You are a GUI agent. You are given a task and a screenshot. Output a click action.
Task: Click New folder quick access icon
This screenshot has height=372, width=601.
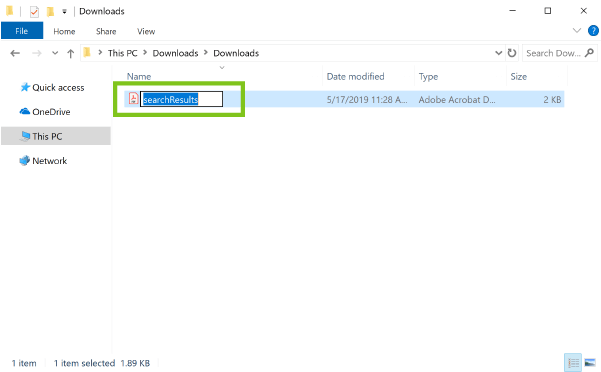(50, 11)
